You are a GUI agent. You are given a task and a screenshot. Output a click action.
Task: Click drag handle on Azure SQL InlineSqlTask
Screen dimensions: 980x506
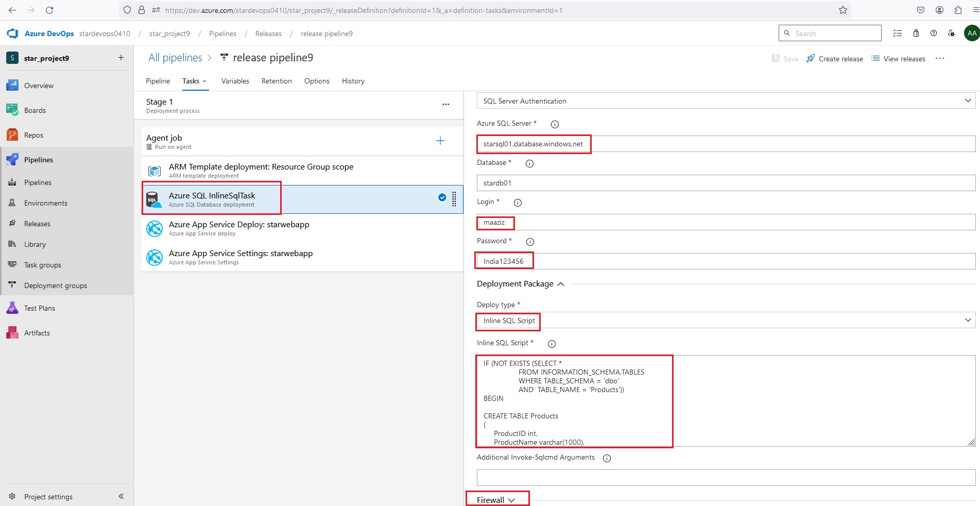[x=454, y=199]
